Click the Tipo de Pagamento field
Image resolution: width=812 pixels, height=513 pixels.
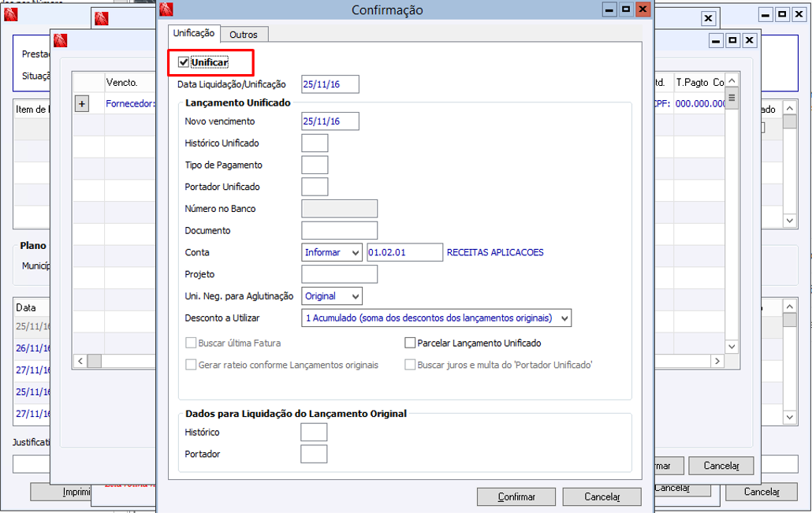tap(315, 165)
